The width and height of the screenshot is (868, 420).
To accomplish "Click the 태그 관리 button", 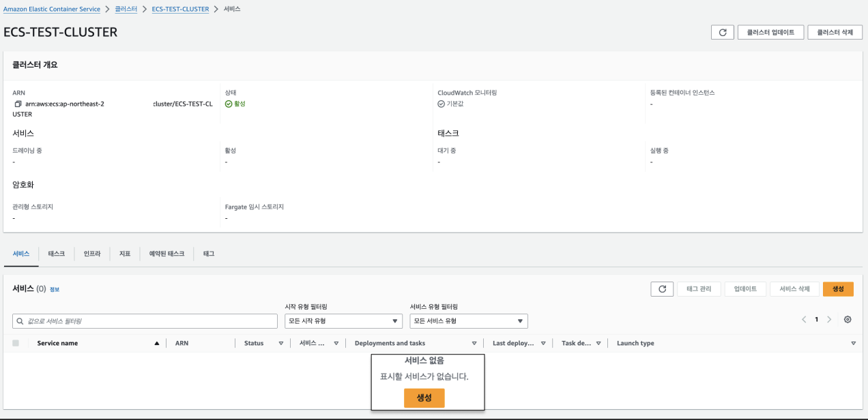I will point(699,289).
